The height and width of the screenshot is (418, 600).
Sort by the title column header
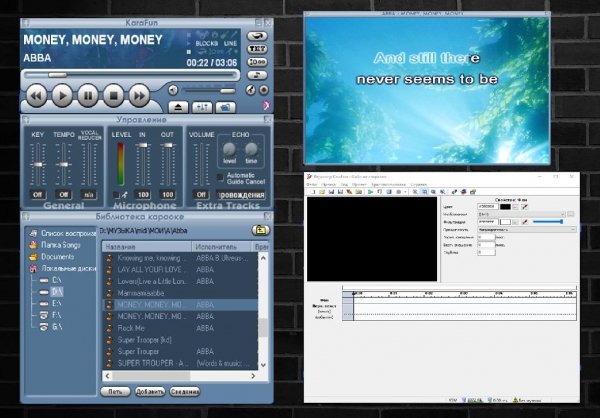(x=147, y=247)
